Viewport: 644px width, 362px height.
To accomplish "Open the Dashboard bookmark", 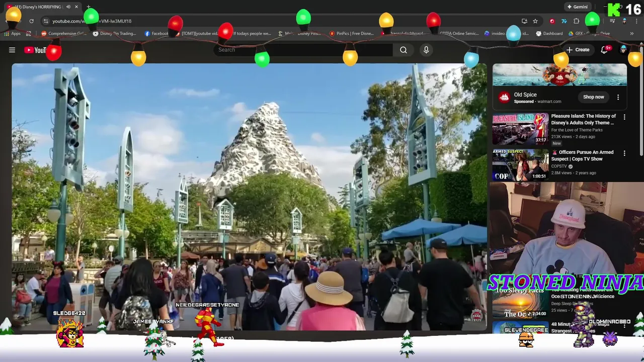I will [549, 34].
